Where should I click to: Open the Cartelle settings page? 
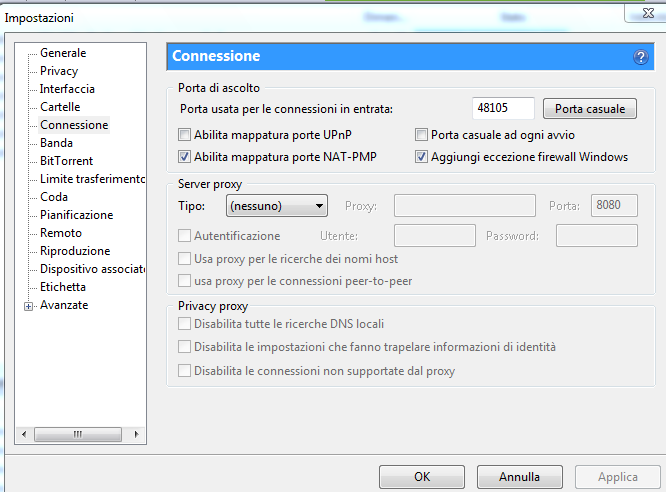60,107
